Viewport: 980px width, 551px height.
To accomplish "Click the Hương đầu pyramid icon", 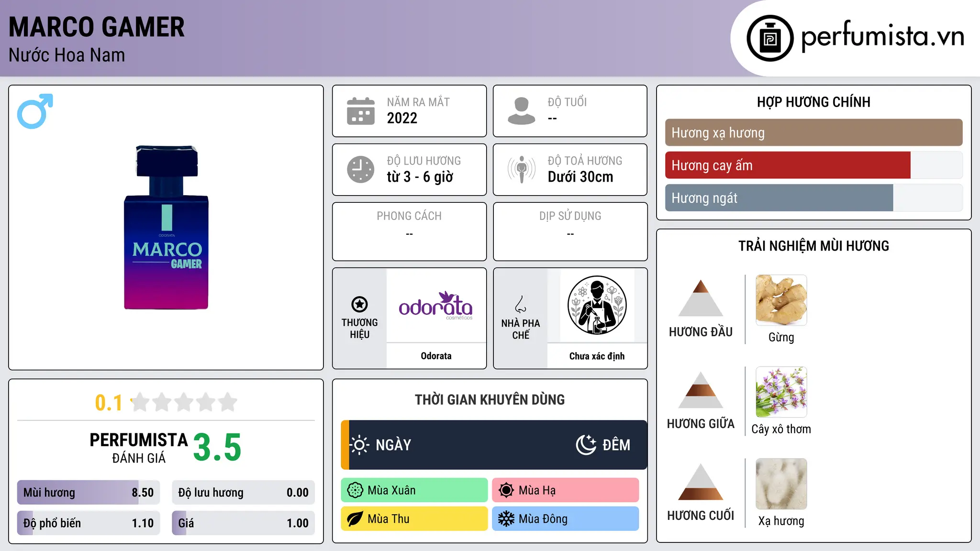I will pos(701,298).
